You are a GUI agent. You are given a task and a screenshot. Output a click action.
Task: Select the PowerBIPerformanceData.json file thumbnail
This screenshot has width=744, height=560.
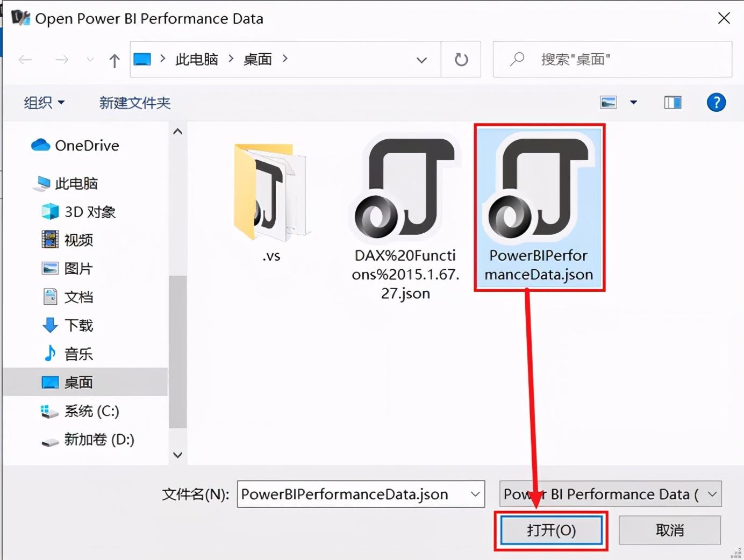539,199
